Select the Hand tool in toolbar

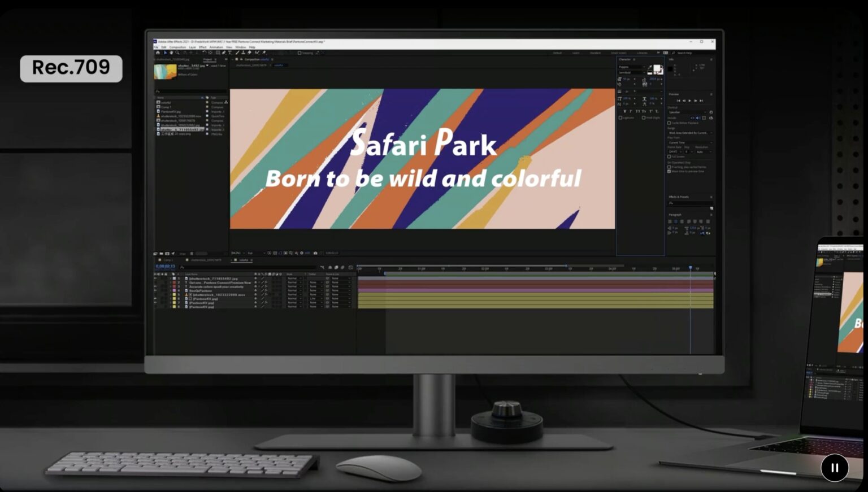[172, 53]
